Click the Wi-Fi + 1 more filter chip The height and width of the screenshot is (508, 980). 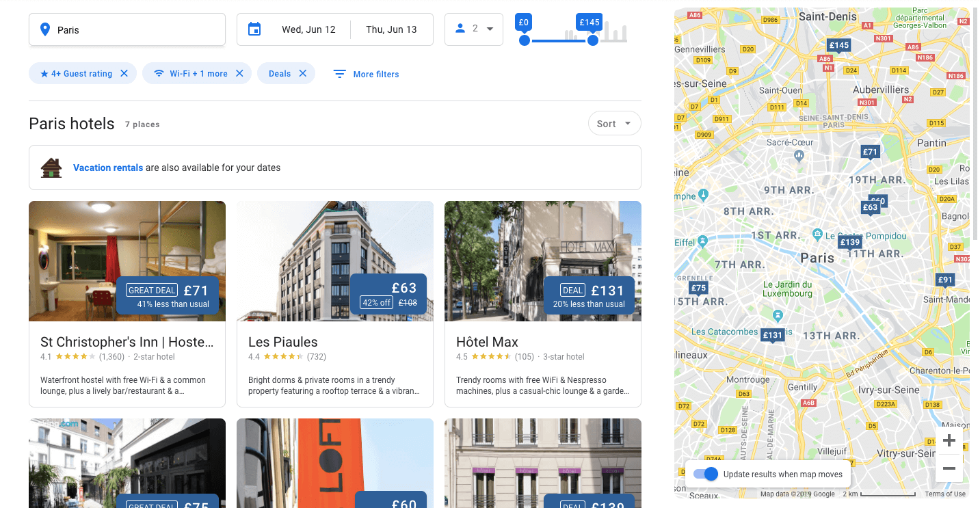coord(197,73)
